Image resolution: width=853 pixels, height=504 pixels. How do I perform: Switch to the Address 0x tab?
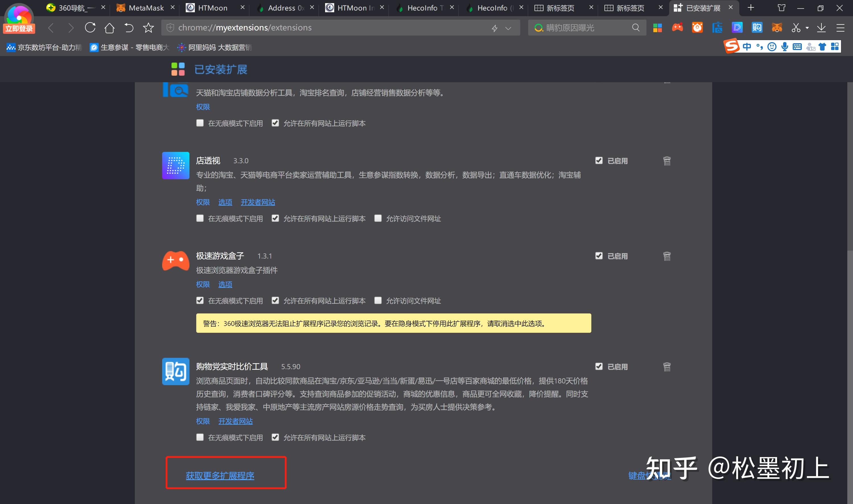(x=285, y=8)
